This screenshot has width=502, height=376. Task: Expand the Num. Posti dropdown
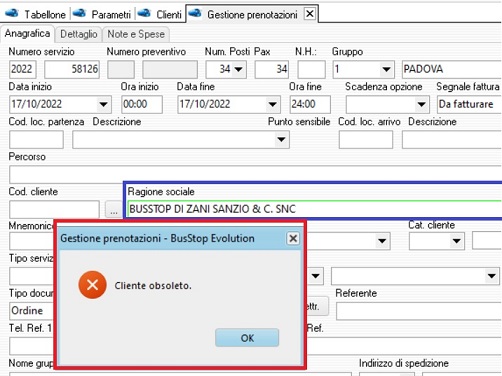coord(239,69)
